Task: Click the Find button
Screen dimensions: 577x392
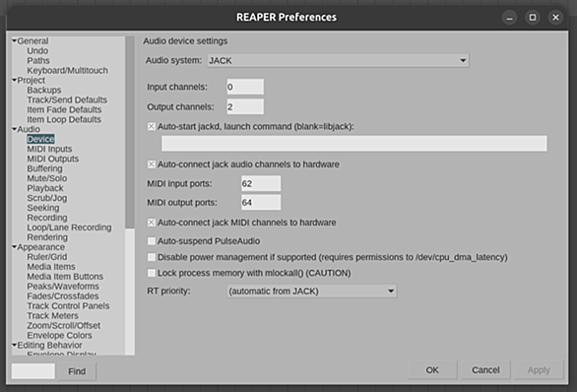Action: click(77, 371)
